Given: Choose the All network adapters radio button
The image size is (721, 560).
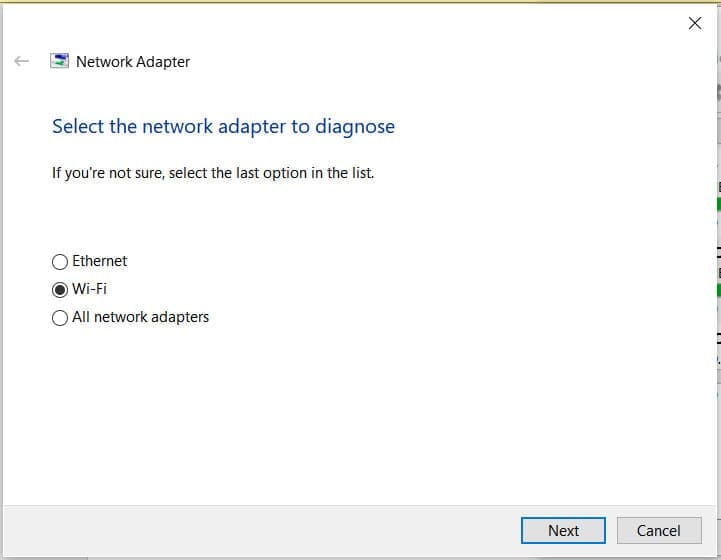Looking at the screenshot, I should coord(60,318).
